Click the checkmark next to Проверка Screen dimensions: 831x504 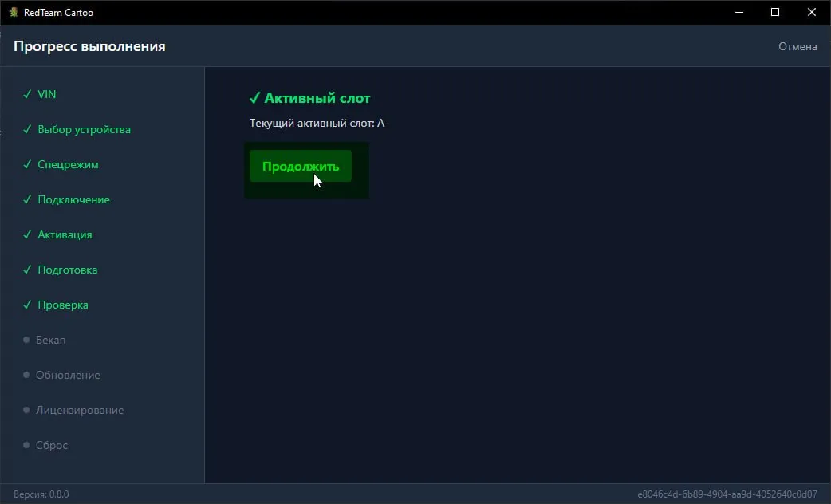[27, 305]
